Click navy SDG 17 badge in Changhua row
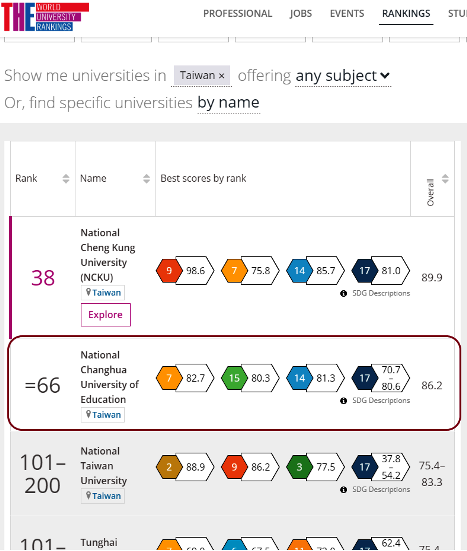Image resolution: width=467 pixels, height=551 pixels. 364,378
